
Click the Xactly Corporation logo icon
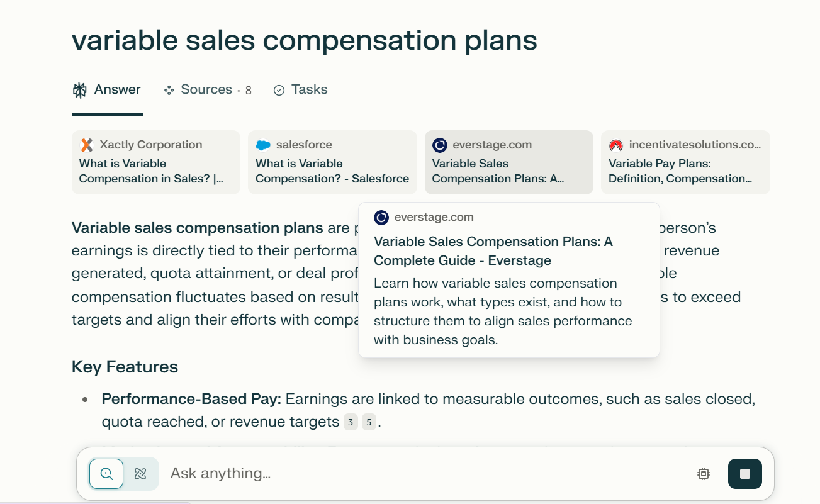click(87, 145)
